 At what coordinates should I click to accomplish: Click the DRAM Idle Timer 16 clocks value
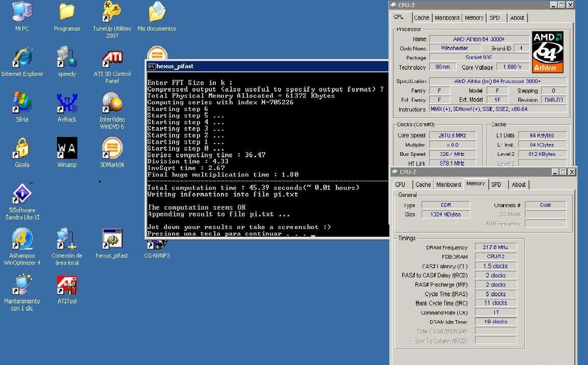tap(496, 322)
